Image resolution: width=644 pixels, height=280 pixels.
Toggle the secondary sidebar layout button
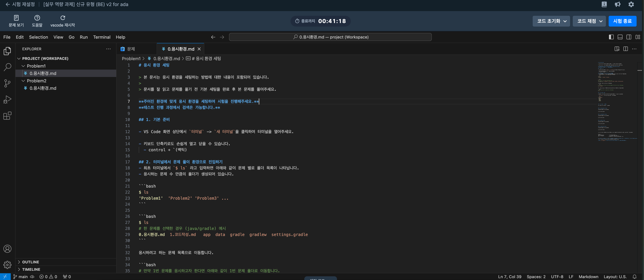click(629, 37)
